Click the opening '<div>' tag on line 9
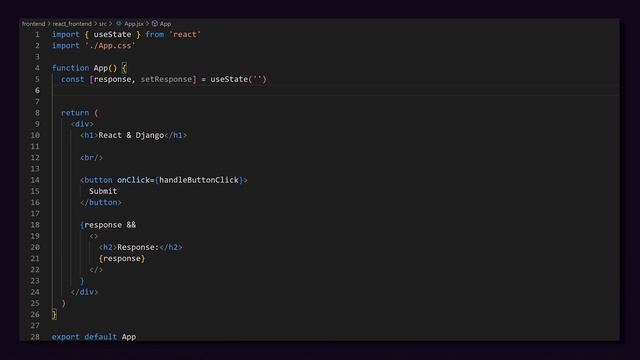 pyautogui.click(x=82, y=124)
